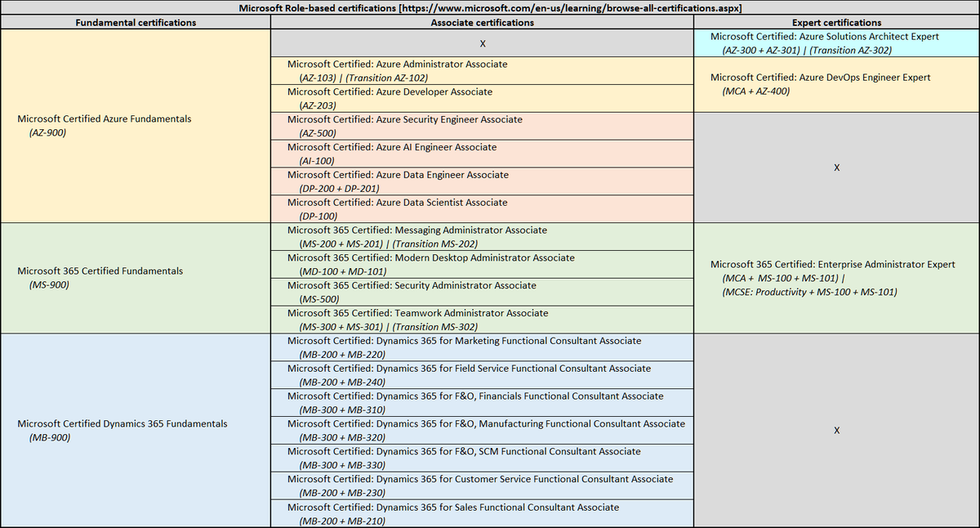Select the Modern Desktop Administrator Associate row

(482, 264)
